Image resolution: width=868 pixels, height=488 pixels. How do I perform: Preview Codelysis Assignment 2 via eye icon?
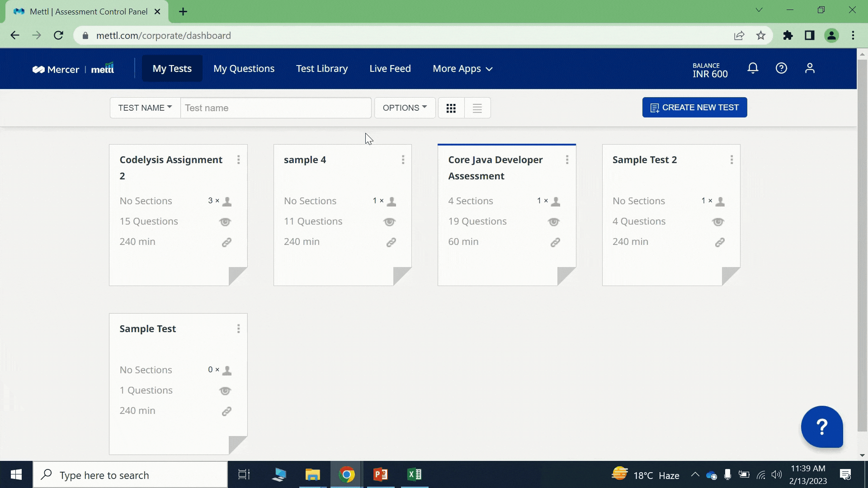[225, 222]
